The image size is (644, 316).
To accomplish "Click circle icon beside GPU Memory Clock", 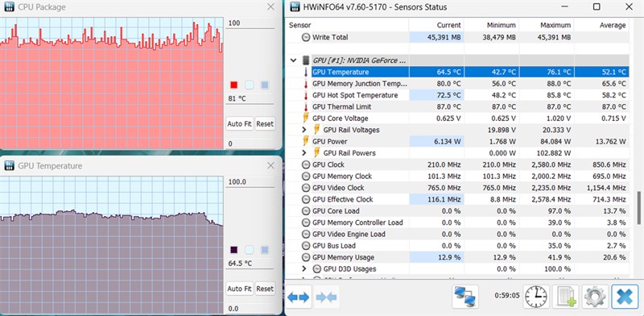I will tap(306, 176).
